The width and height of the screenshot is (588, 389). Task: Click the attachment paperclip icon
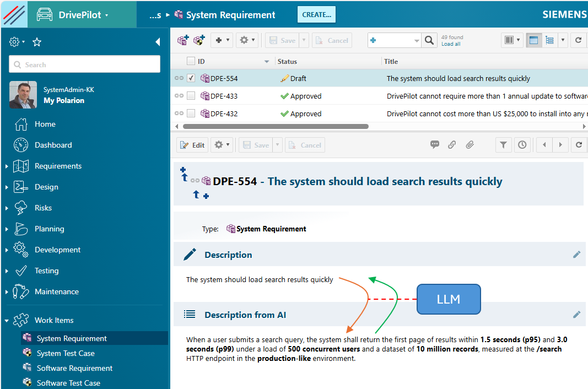point(470,144)
